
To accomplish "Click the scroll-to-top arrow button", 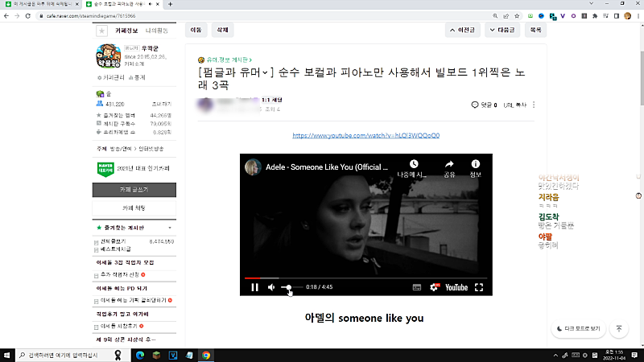I will pos(619,329).
